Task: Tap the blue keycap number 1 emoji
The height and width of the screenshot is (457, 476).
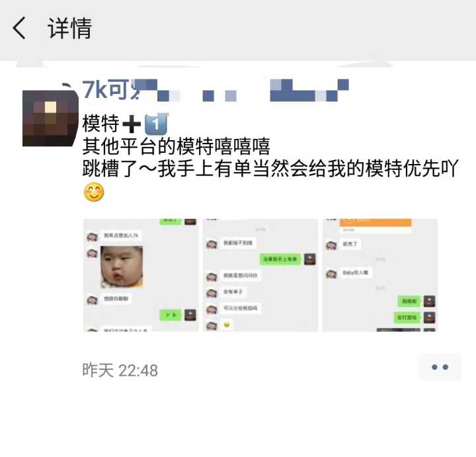Action: click(x=156, y=124)
